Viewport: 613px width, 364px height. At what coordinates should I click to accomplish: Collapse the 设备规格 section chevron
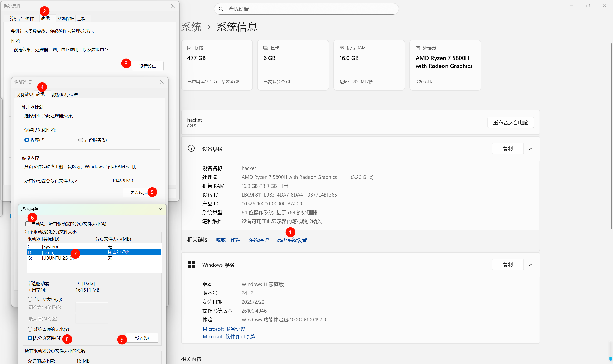[531, 149]
